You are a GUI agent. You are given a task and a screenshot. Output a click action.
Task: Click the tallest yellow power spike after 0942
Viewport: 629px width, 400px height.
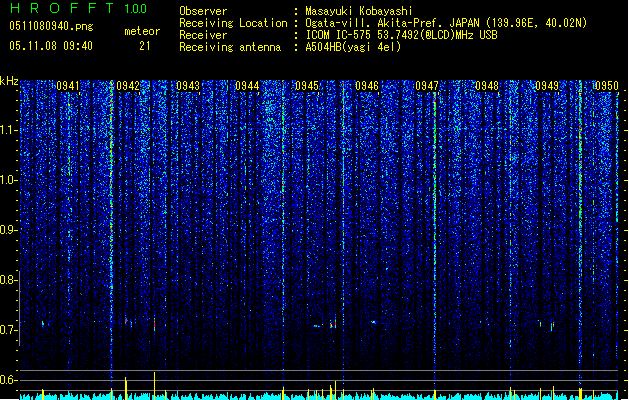tap(154, 385)
